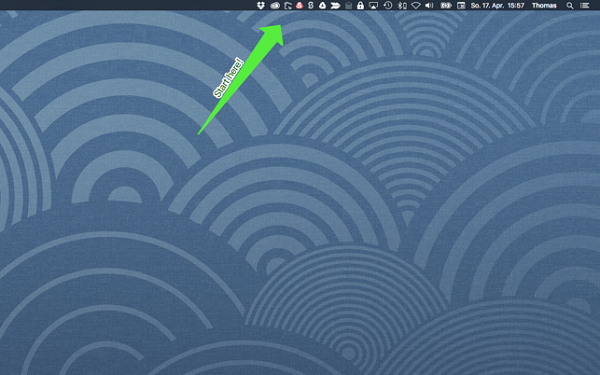This screenshot has height=375, width=600.
Task: Open Spotlight search magnifier
Action: click(570, 5)
